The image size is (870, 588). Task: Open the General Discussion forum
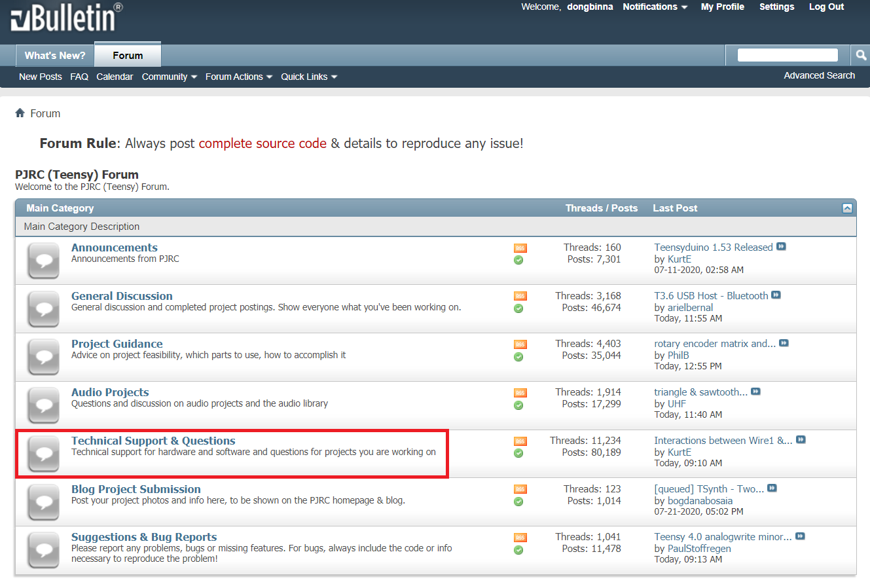tap(122, 296)
